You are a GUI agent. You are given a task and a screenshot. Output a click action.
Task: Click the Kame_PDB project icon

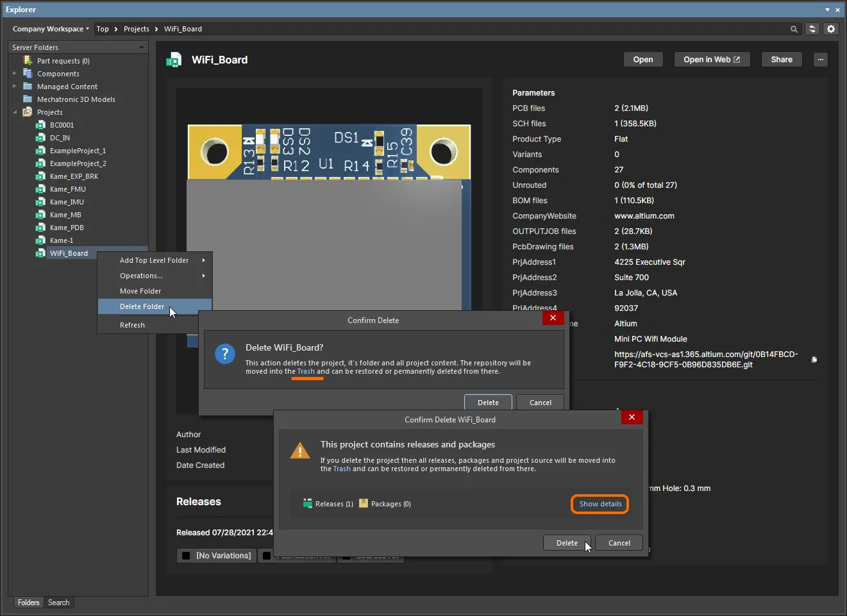[x=40, y=228]
